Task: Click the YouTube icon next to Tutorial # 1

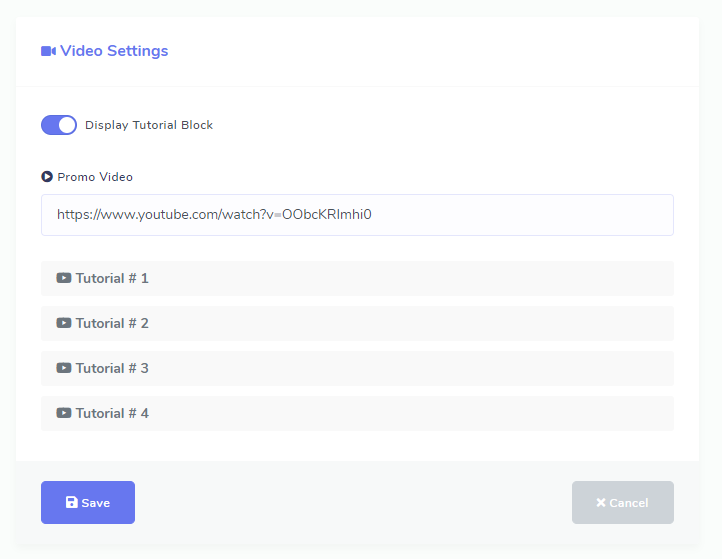Action: pyautogui.click(x=64, y=278)
